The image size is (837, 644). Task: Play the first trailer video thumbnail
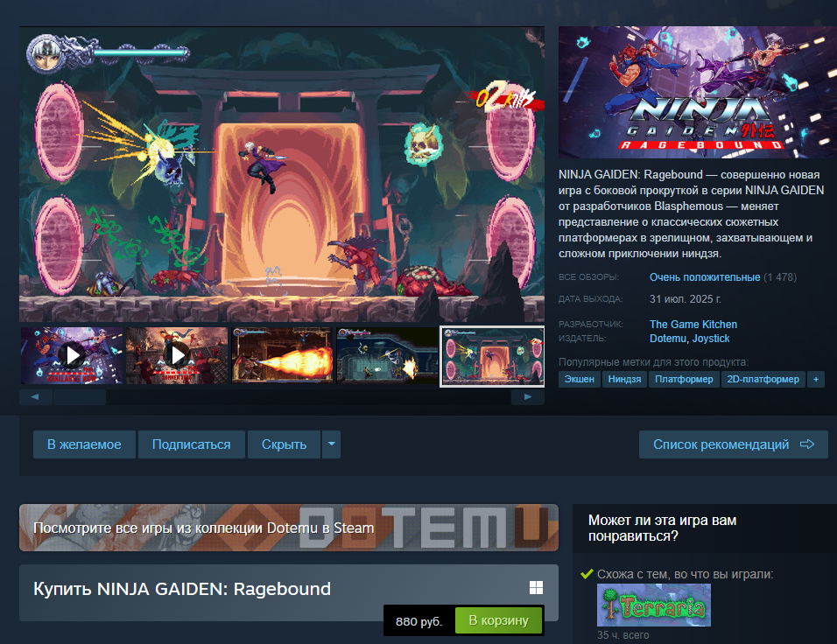[x=72, y=355]
